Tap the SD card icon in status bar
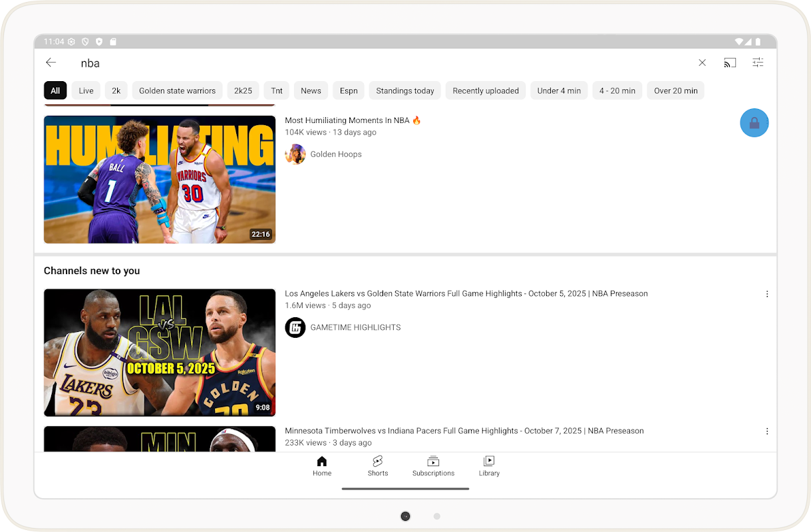The width and height of the screenshot is (811, 532). pos(113,41)
